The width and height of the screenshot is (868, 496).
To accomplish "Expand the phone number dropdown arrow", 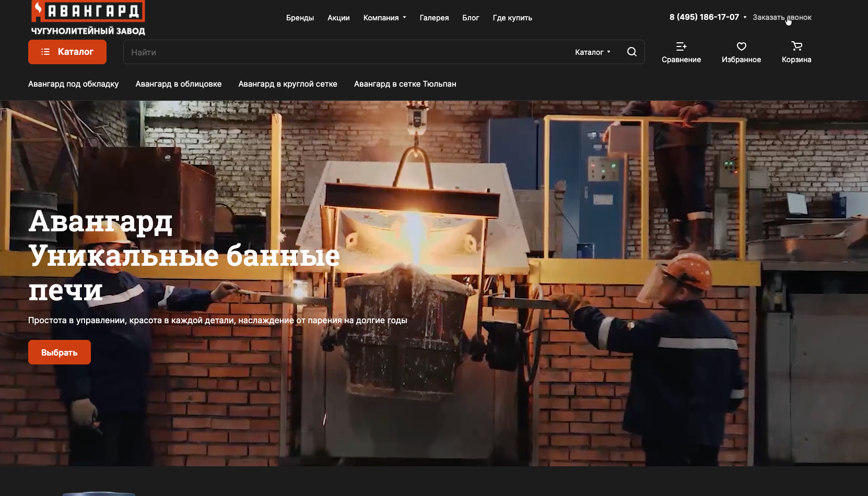I will tap(745, 17).
